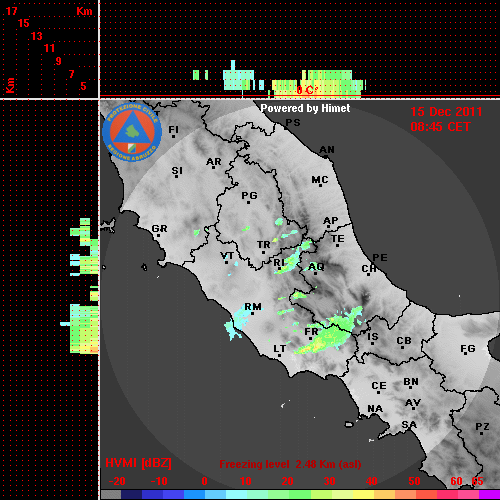Click the CB city label
The height and width of the screenshot is (500, 500).
point(404,341)
